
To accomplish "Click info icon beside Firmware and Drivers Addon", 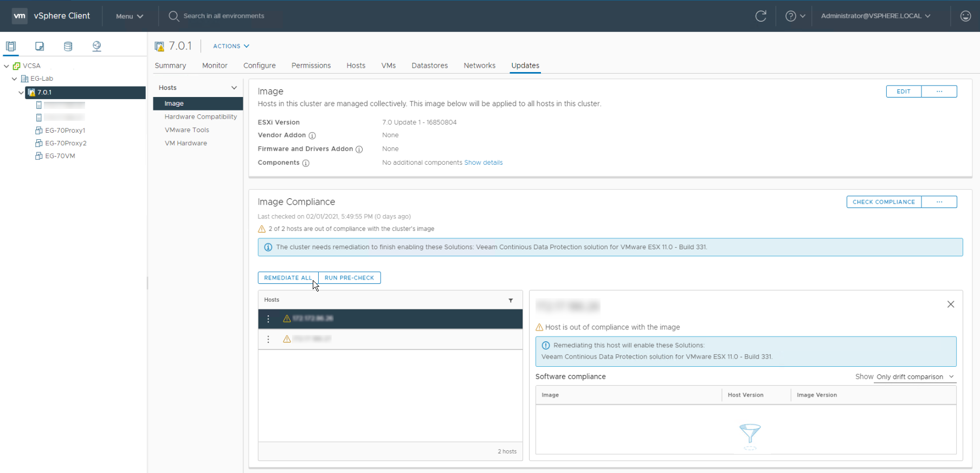I will coord(359,149).
